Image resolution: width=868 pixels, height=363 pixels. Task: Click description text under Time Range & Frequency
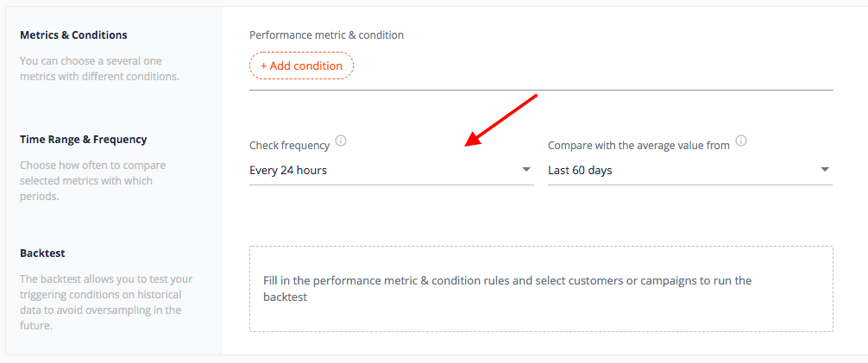[93, 180]
